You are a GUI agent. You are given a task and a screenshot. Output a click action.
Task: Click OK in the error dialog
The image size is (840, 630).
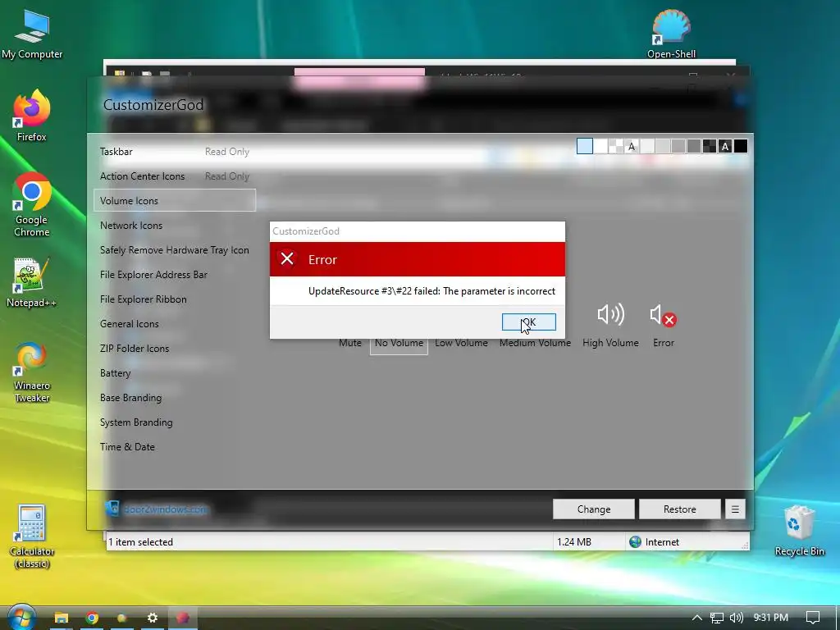pos(529,322)
